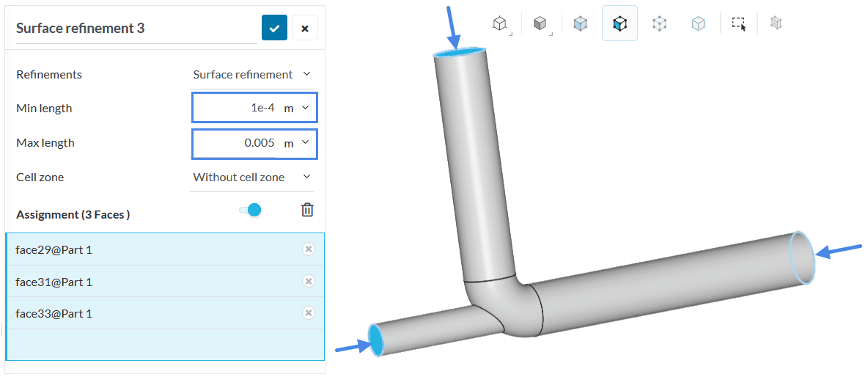Open the shaded render mode menu

tap(540, 23)
